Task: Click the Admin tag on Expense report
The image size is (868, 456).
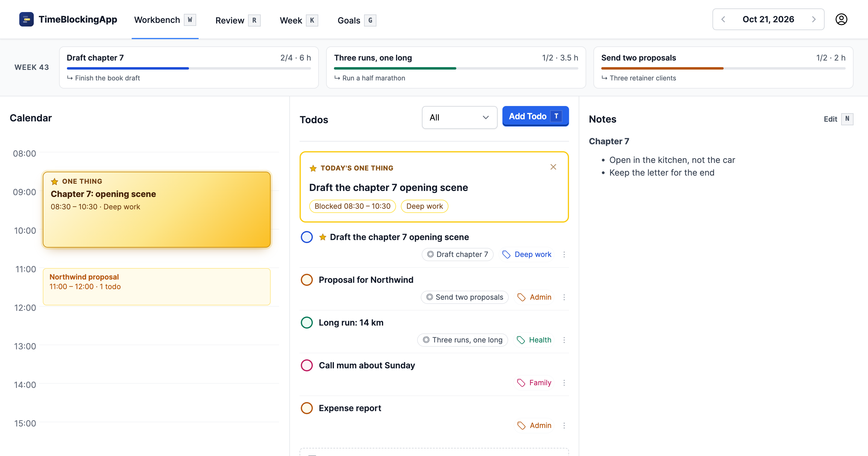Action: 534,425
